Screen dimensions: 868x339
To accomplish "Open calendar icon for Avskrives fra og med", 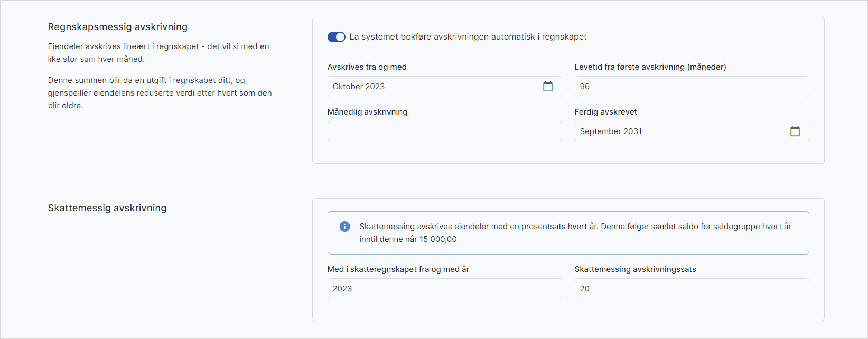I will (x=548, y=87).
